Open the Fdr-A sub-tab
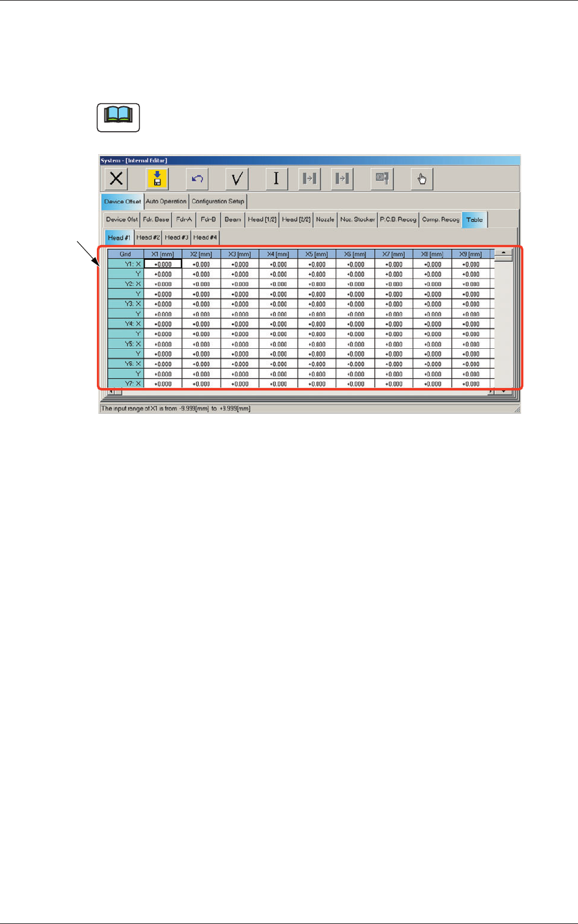The image size is (578, 924). point(184,219)
